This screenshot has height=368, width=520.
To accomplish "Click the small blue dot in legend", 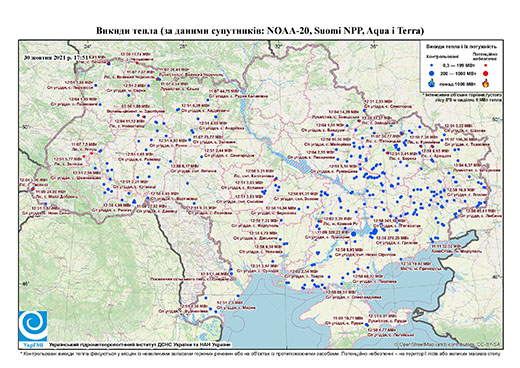I will pyautogui.click(x=432, y=66).
